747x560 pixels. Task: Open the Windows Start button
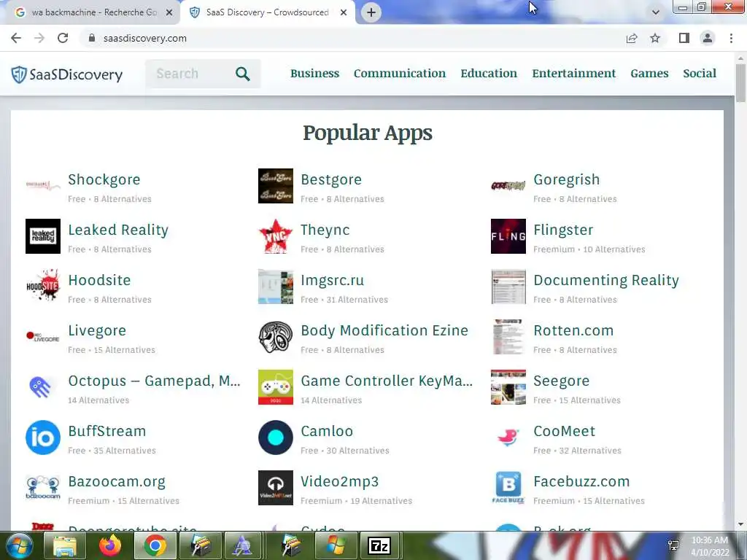[18, 545]
